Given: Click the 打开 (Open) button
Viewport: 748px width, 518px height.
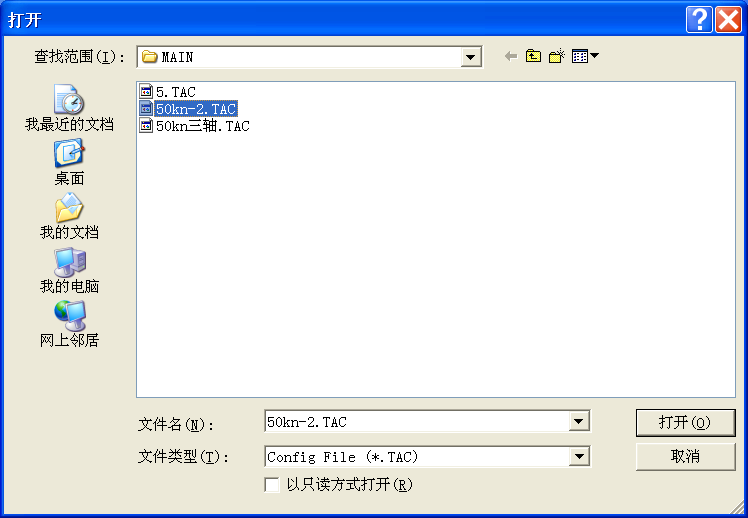Looking at the screenshot, I should point(686,422).
